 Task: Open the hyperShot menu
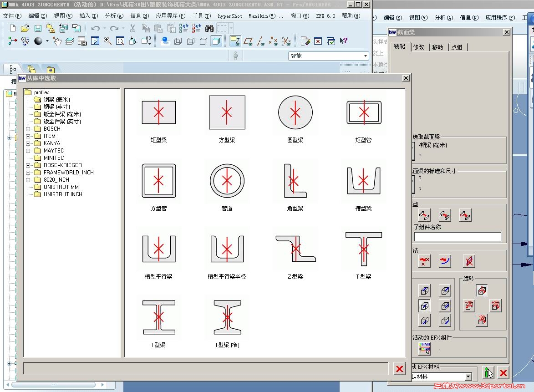tap(230, 15)
